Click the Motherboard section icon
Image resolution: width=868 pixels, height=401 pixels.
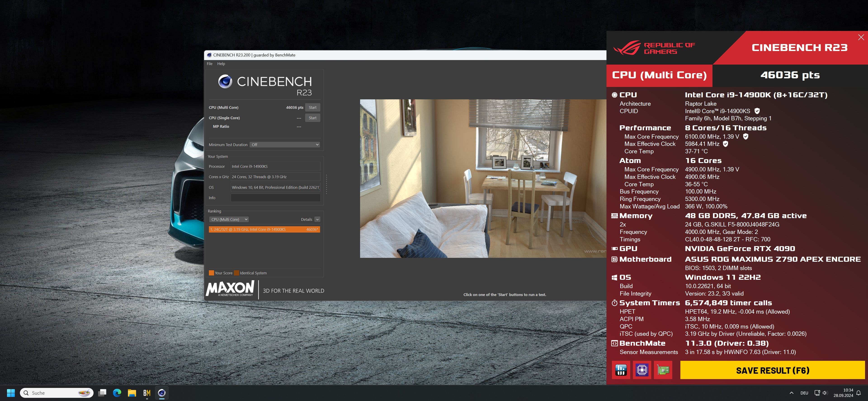tap(615, 259)
